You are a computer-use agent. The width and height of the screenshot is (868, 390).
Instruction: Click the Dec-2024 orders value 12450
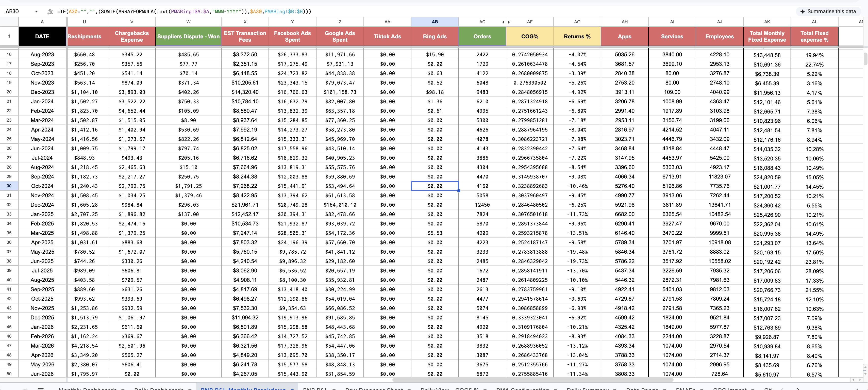click(482, 205)
